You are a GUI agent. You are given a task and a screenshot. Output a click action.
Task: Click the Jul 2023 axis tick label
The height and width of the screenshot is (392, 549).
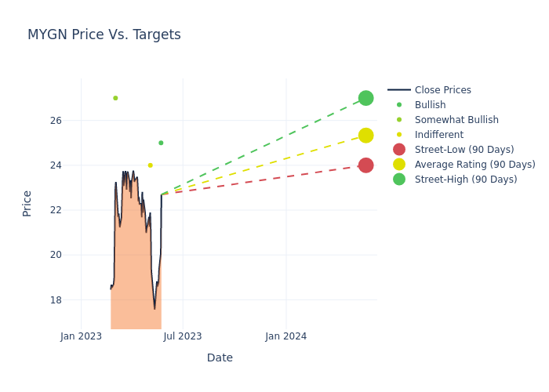pos(183,336)
